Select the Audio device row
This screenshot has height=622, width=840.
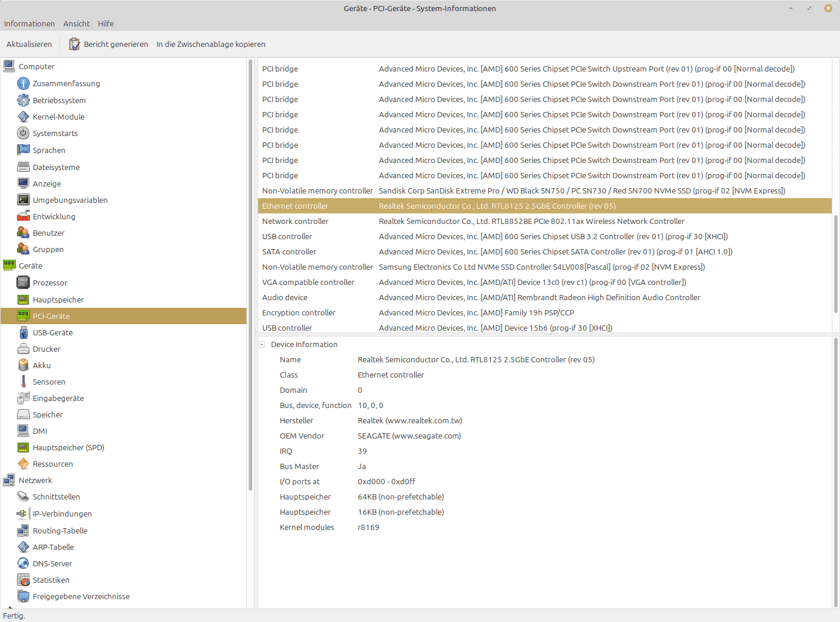pyautogui.click(x=545, y=297)
